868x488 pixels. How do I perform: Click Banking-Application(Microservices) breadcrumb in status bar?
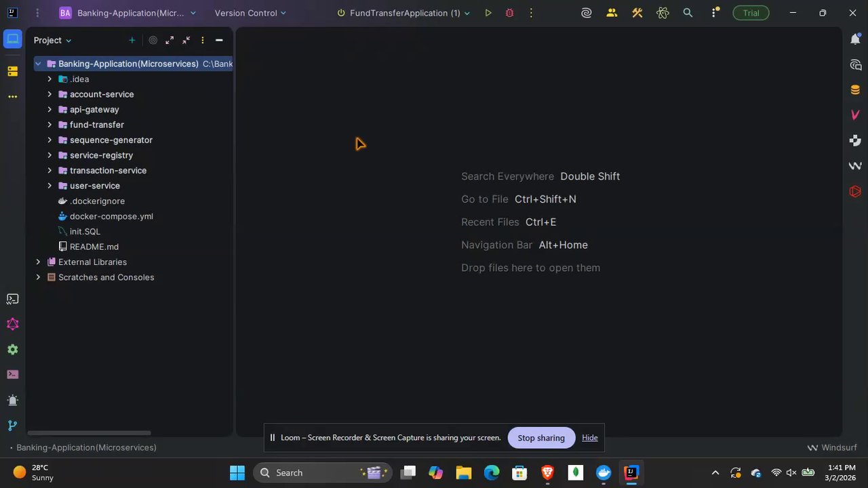[x=86, y=447]
